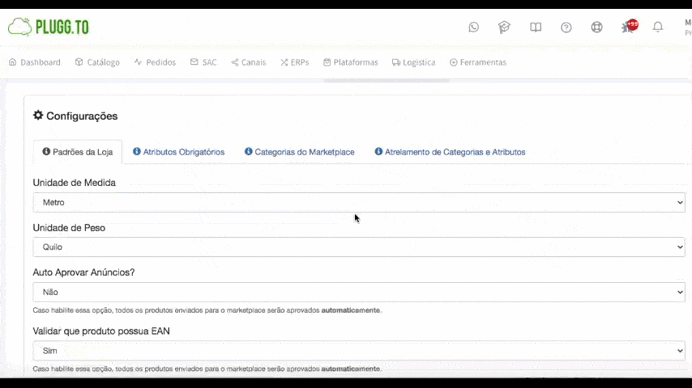This screenshot has height=388, width=692.
Task: Open the Logística menu
Action: (414, 62)
